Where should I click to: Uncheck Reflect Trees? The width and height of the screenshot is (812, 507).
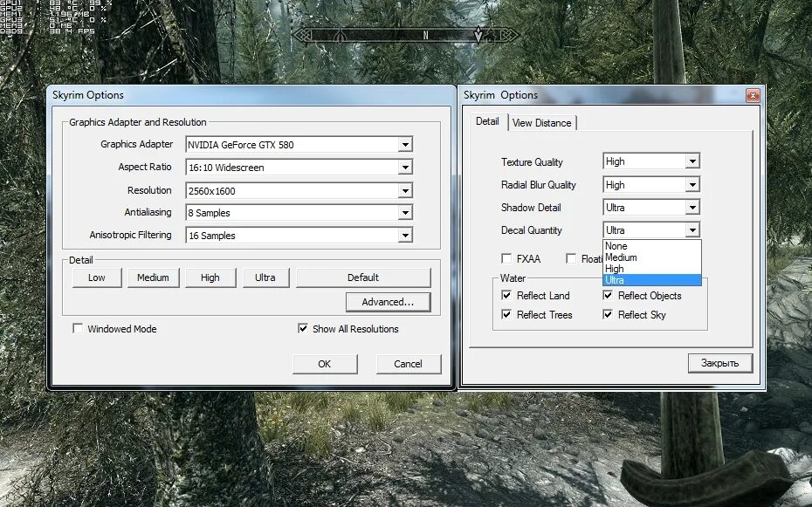[x=506, y=314]
